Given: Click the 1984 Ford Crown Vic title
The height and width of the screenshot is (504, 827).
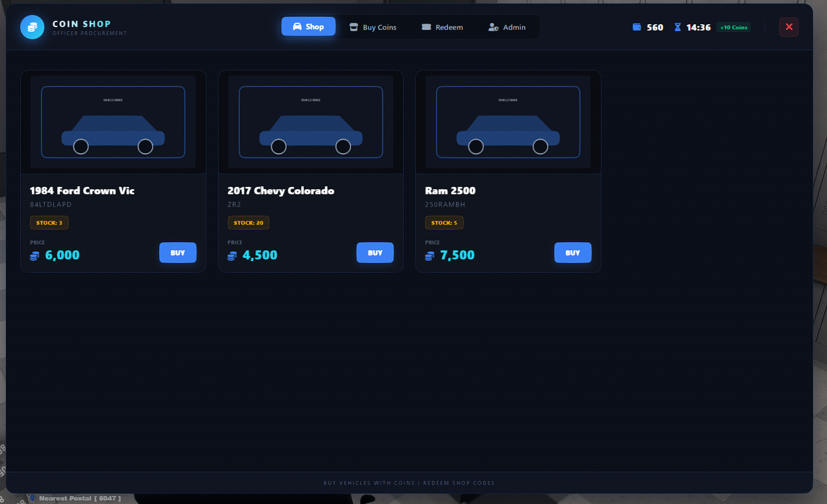Looking at the screenshot, I should (82, 190).
